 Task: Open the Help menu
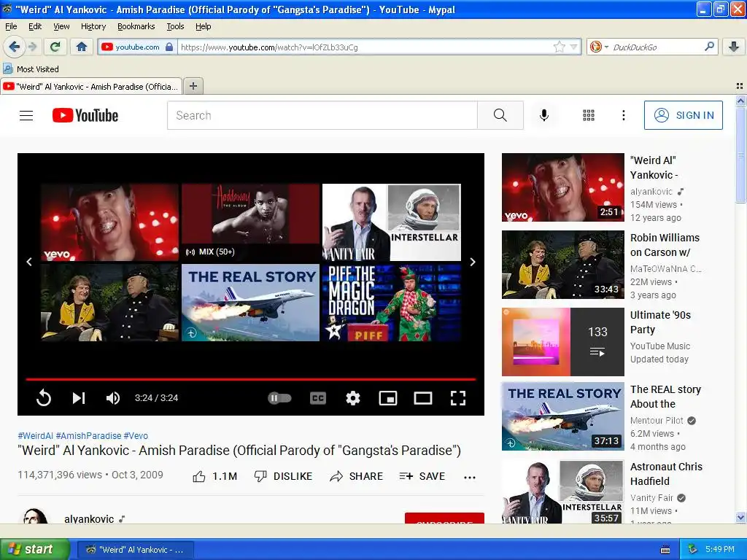[204, 26]
